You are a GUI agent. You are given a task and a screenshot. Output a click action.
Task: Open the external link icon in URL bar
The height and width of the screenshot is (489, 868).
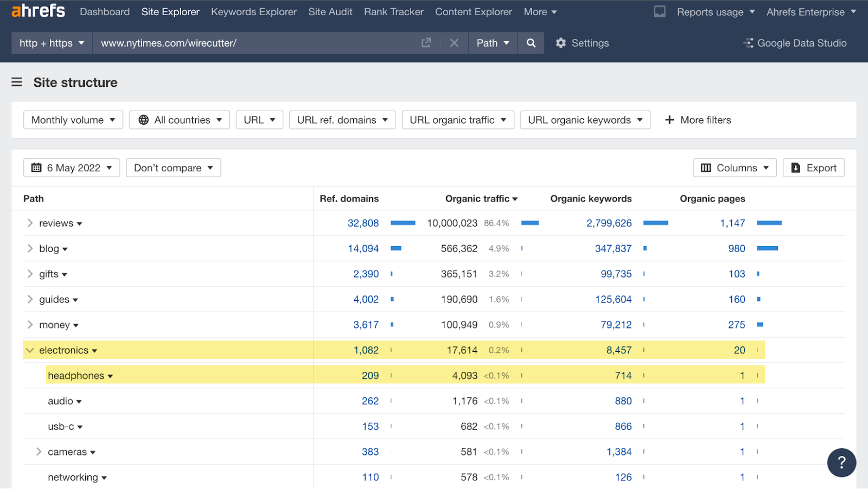[426, 43]
